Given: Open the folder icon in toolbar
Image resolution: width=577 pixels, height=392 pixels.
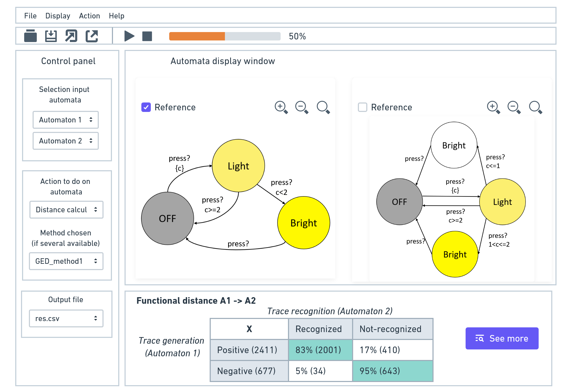Looking at the screenshot, I should pyautogui.click(x=30, y=36).
